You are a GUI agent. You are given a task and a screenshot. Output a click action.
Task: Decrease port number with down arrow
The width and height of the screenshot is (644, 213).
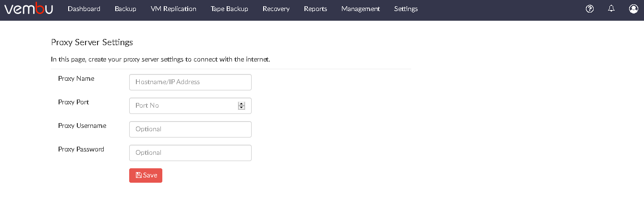(x=242, y=108)
